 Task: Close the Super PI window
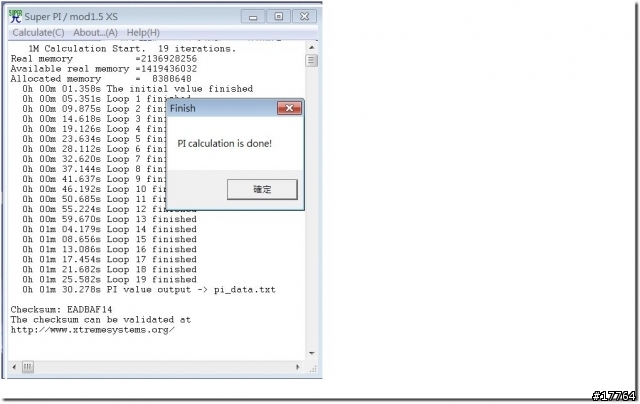304,16
